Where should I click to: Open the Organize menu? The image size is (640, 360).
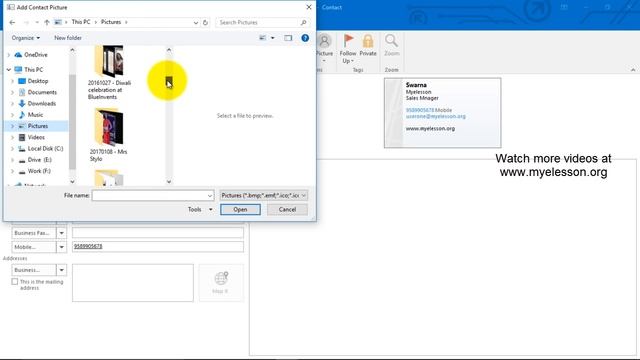[26, 38]
